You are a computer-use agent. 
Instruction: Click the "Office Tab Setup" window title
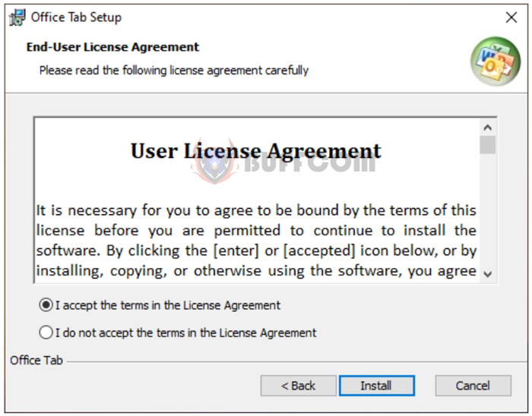(76, 17)
